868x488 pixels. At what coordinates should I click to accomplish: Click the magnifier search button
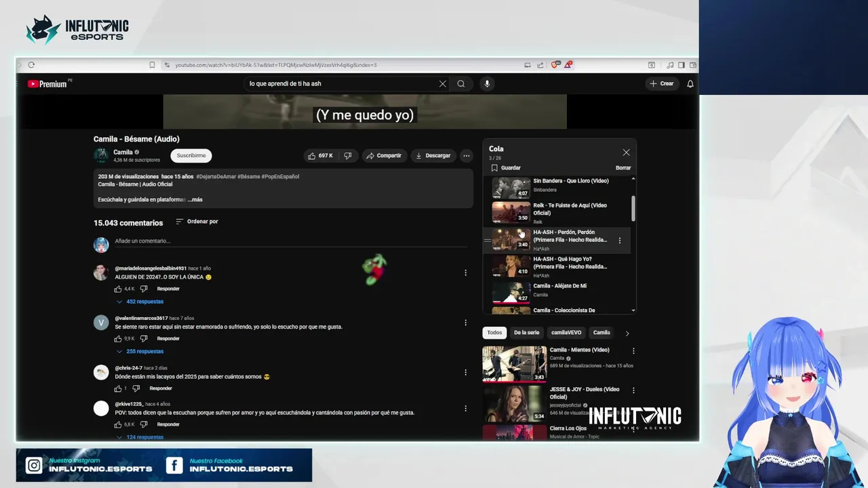click(461, 84)
